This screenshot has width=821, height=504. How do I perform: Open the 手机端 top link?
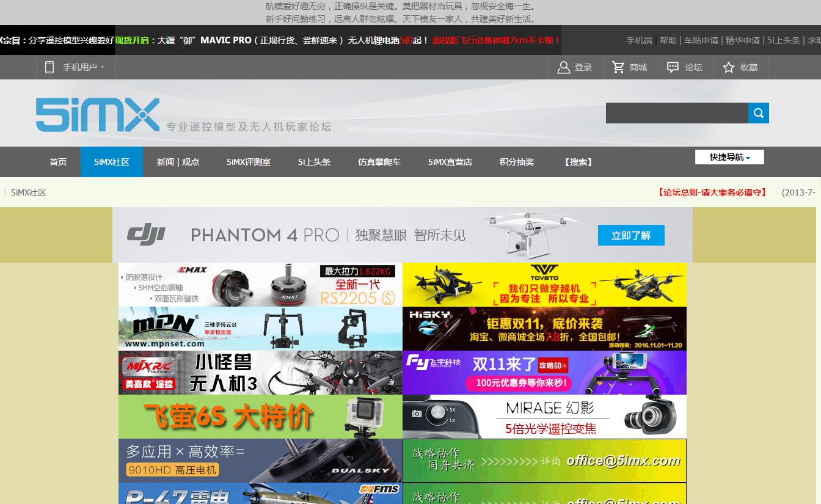(x=640, y=40)
